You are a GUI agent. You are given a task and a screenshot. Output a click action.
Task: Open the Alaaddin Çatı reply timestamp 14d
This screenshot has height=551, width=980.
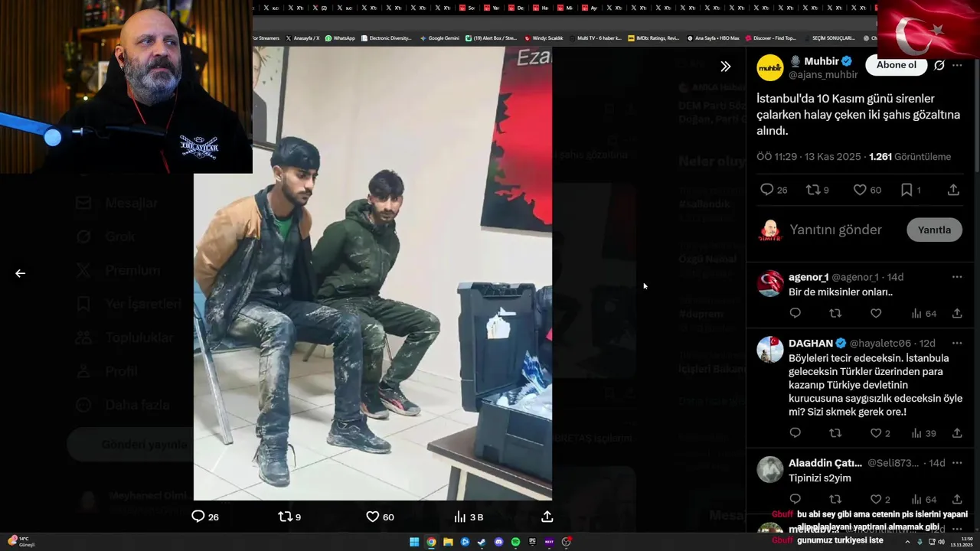tap(937, 463)
